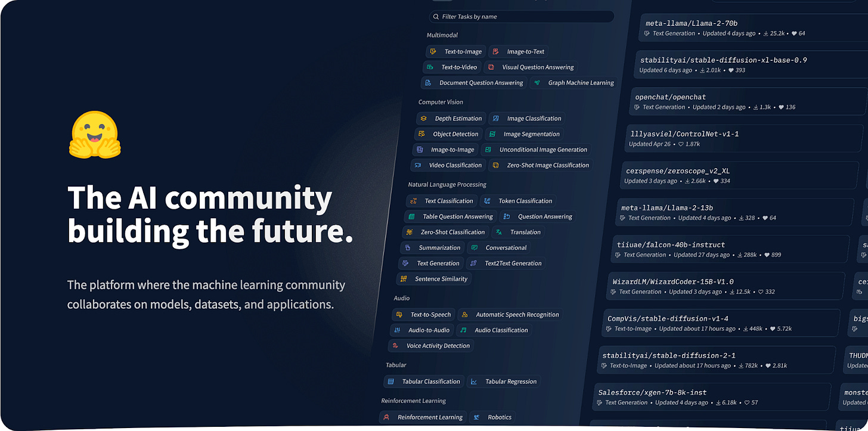Click the Natural Language Processing heading
The height and width of the screenshot is (431, 868).
(x=447, y=185)
